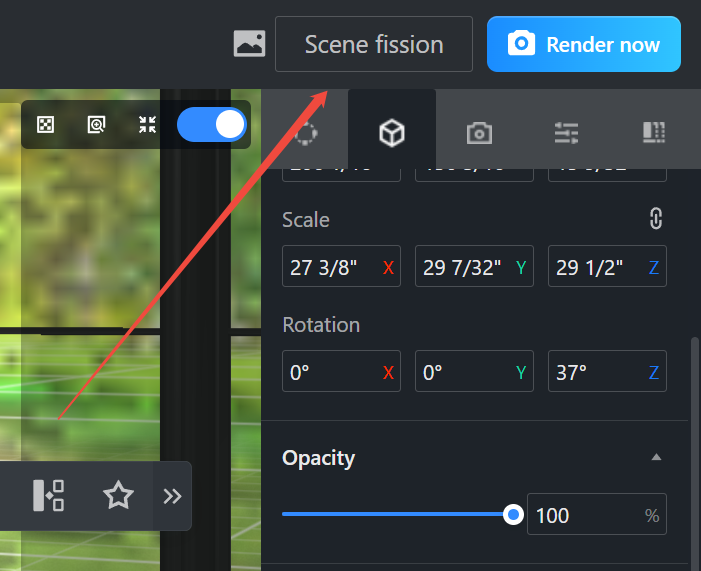Turn off the blue viewport toggle switch

pos(211,124)
